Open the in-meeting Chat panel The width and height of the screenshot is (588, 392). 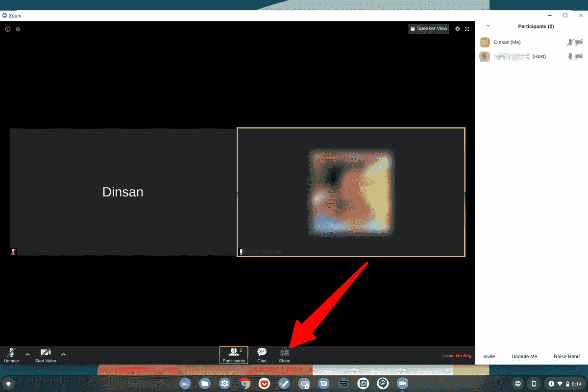(262, 355)
